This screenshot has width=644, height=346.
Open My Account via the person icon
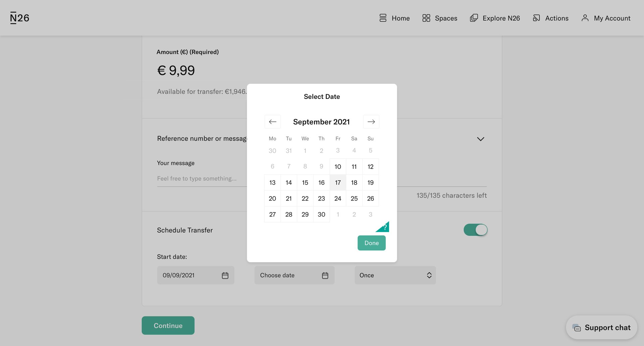coord(585,18)
